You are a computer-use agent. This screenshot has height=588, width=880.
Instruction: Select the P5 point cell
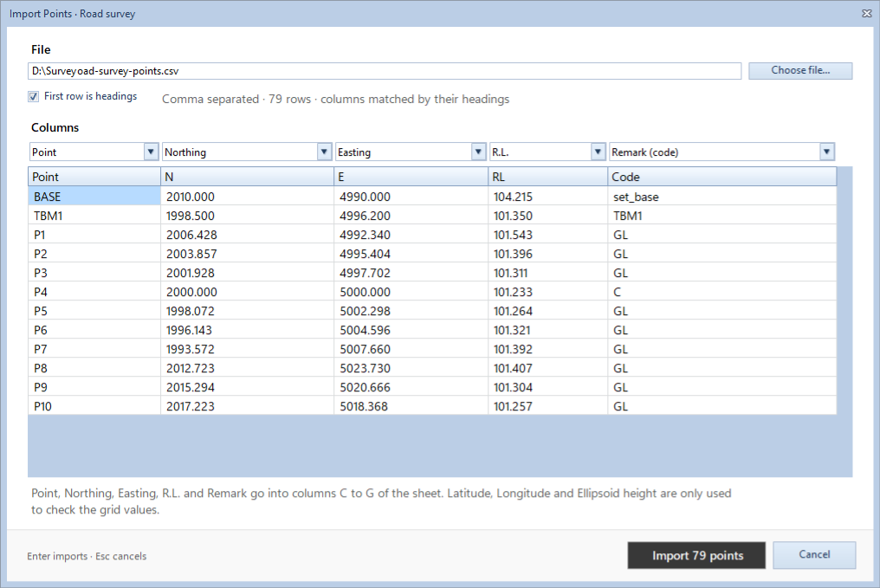94,311
